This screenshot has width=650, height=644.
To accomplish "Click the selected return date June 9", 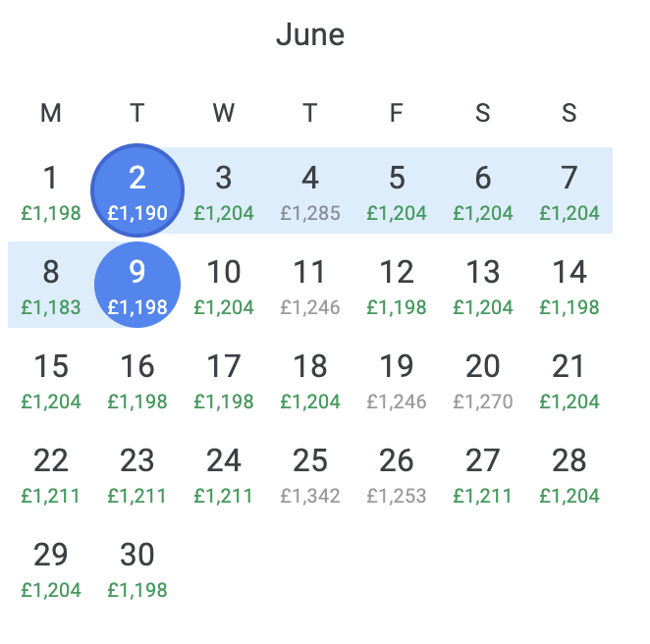I will [137, 285].
